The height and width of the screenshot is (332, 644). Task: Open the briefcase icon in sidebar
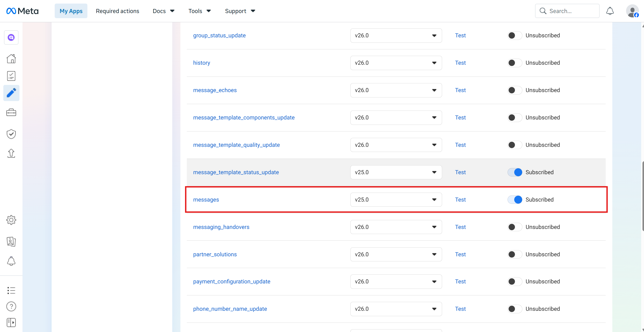coord(11,113)
